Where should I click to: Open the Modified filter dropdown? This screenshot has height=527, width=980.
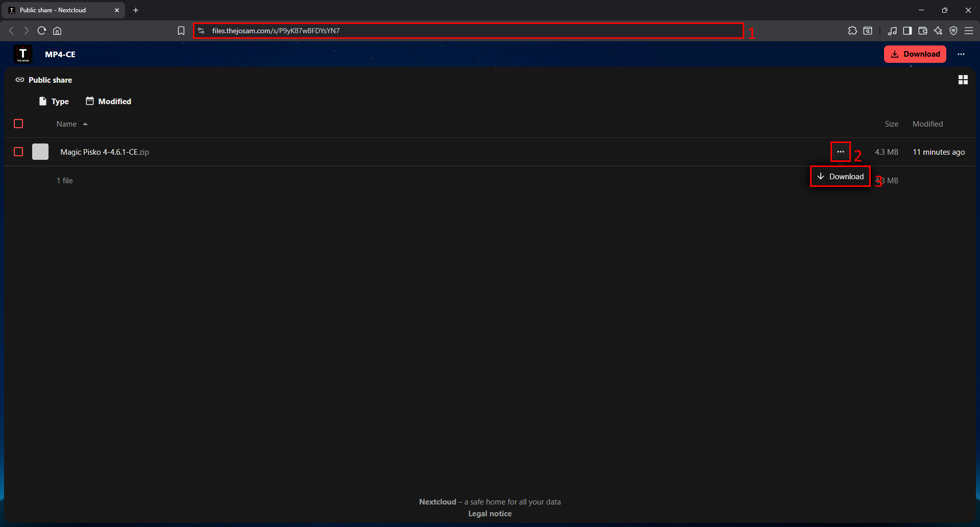pos(108,101)
